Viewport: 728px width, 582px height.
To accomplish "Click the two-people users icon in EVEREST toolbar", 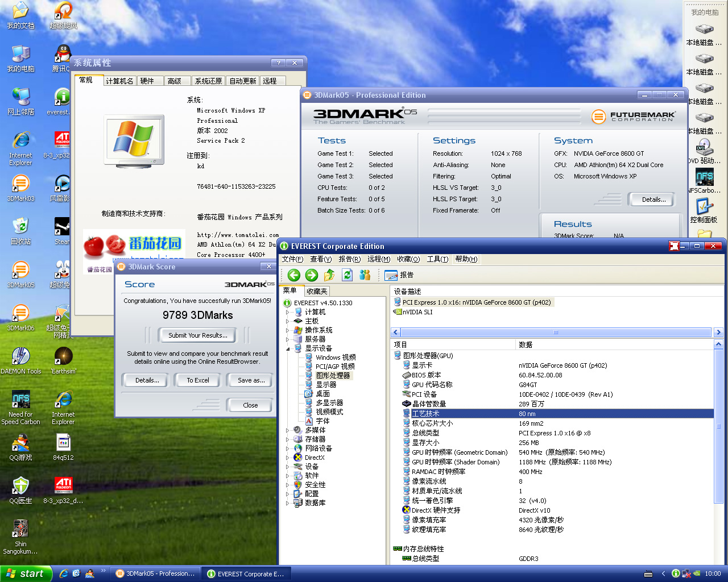I will tap(365, 275).
